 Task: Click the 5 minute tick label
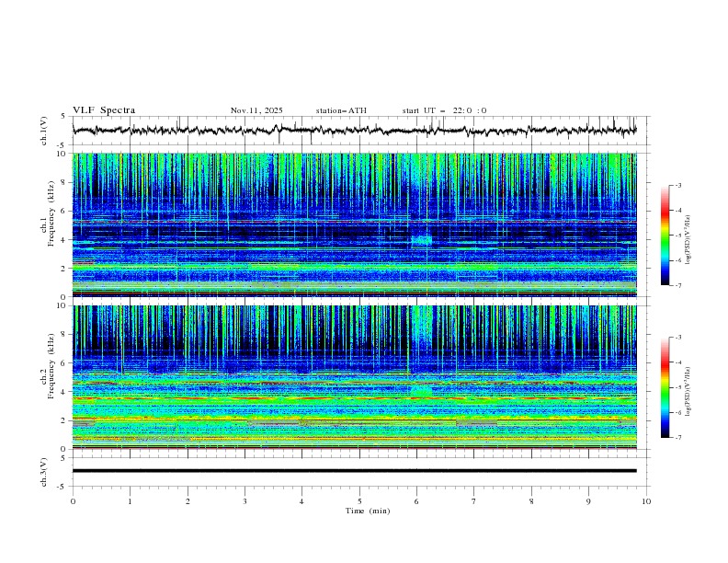(x=359, y=501)
